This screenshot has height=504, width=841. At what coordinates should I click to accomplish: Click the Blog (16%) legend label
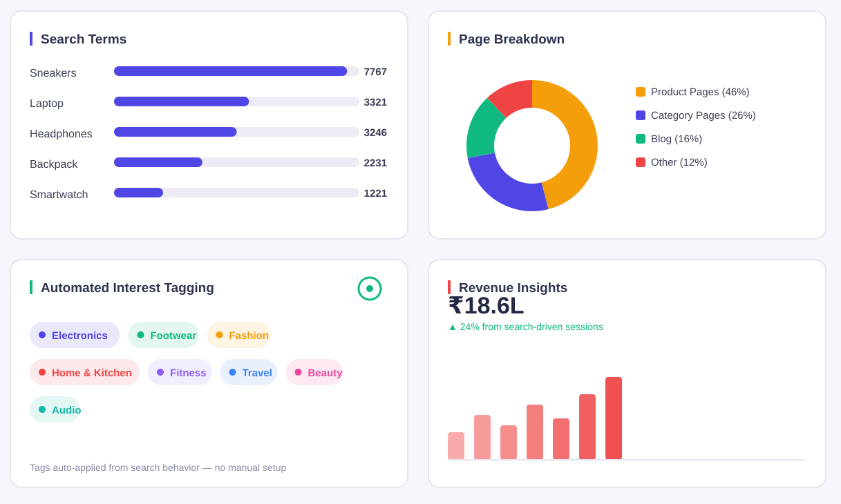coord(677,139)
